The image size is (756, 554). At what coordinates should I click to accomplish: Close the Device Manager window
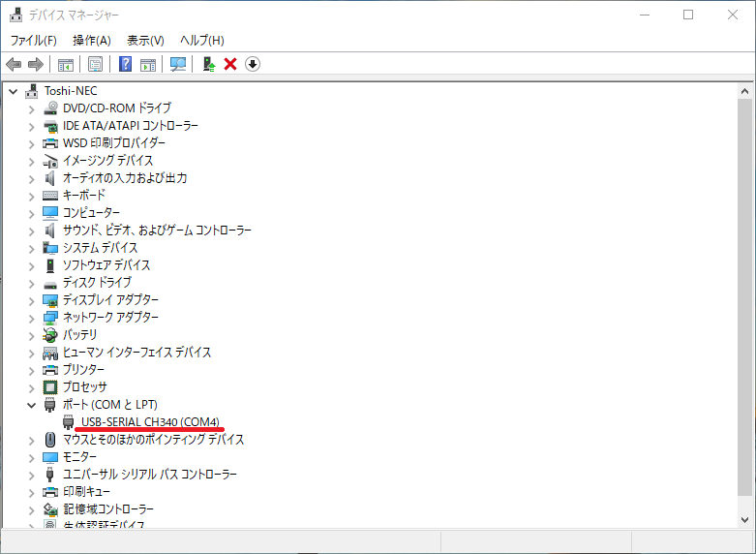click(x=733, y=15)
